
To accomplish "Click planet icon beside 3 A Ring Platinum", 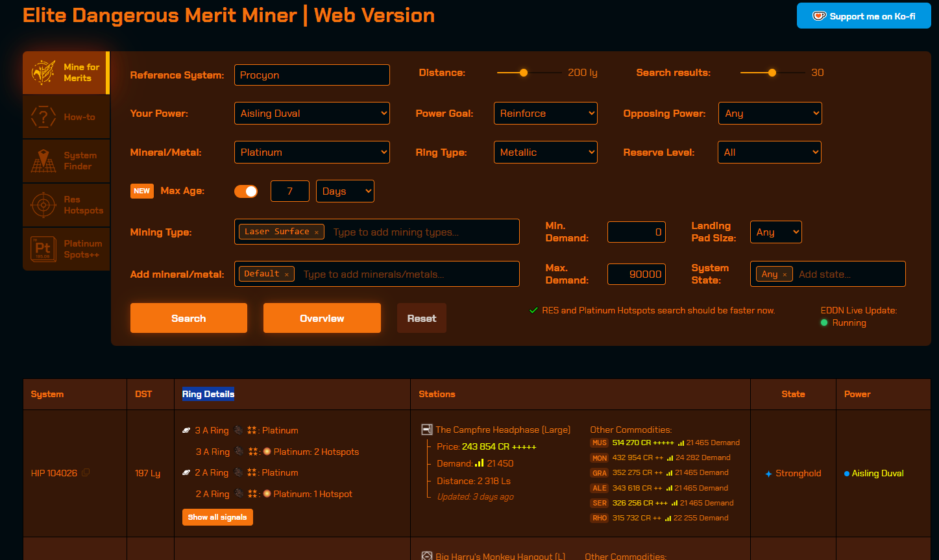I will tap(187, 430).
